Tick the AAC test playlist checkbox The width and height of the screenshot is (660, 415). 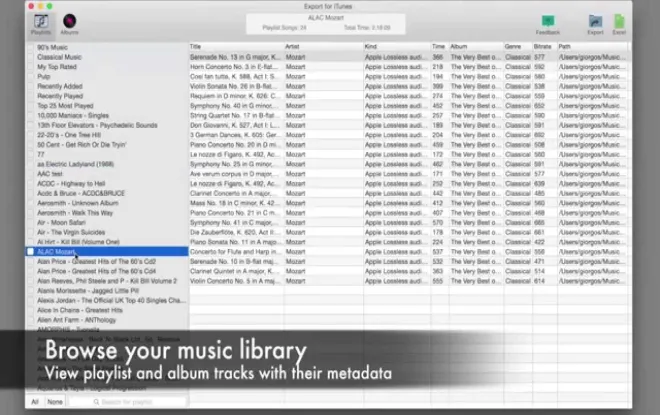30,174
